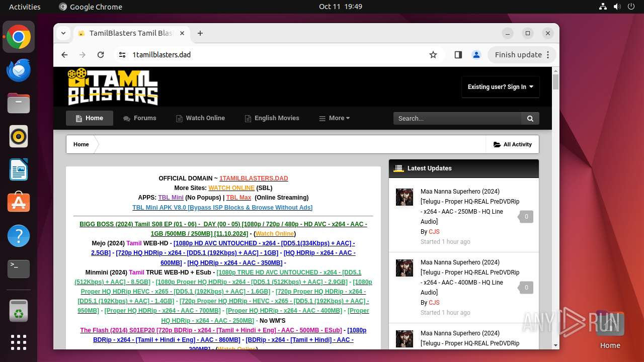Screen dimensions: 644x362
Task: Launch Terminal from dock
Action: (19, 269)
